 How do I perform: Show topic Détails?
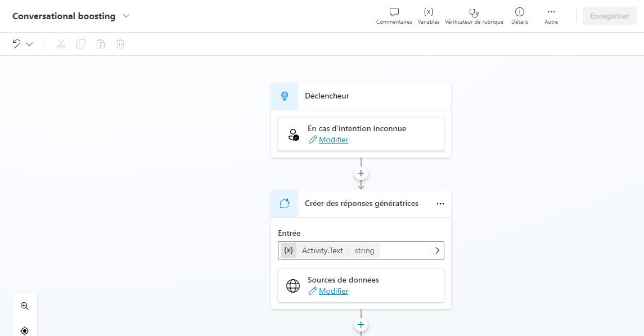coord(519,16)
